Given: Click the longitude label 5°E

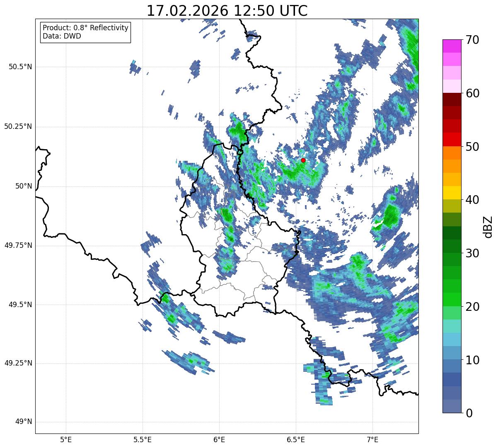Looking at the screenshot, I should [x=66, y=440].
